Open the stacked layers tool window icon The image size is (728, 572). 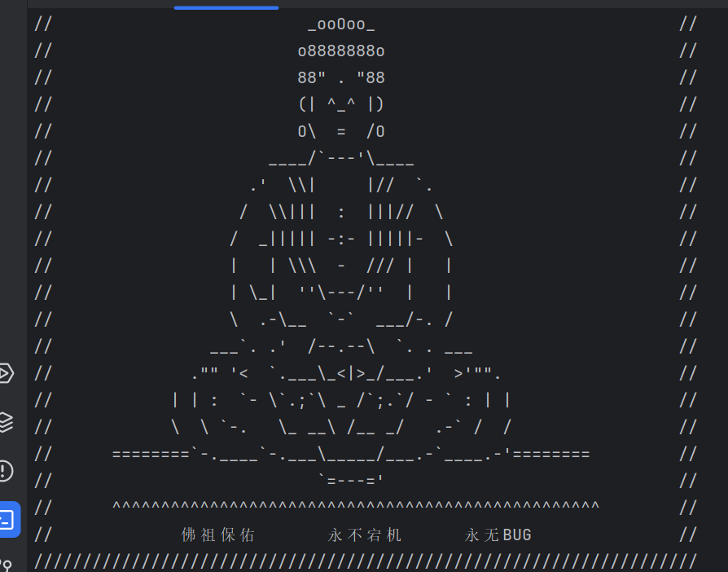(6, 422)
